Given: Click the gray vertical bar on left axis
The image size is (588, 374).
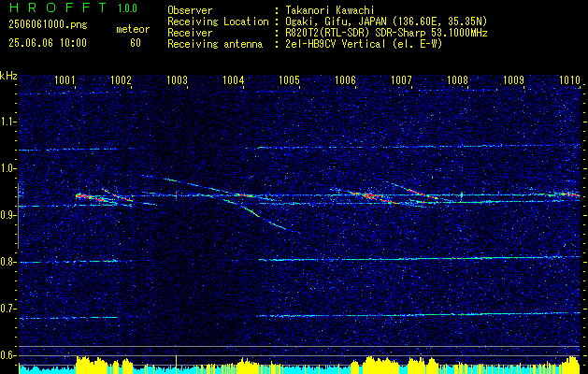Looking at the screenshot, I should (18, 216).
